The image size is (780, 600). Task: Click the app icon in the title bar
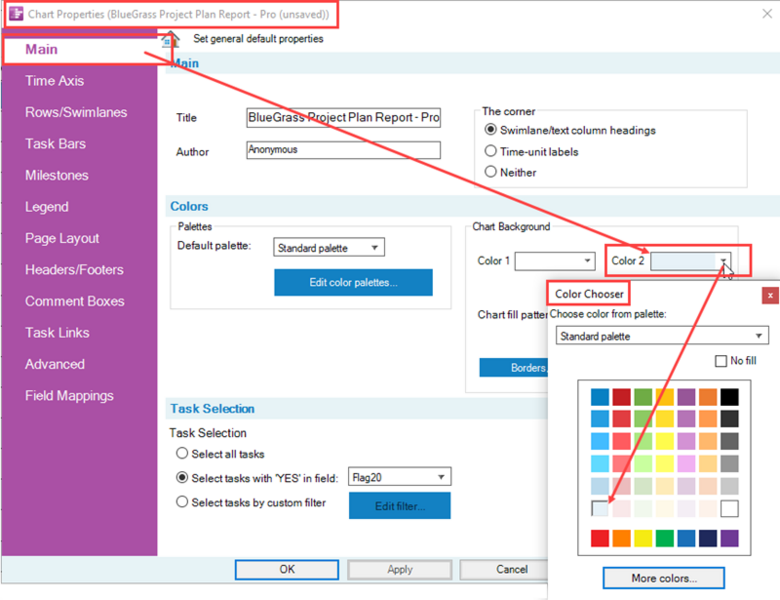pos(16,14)
